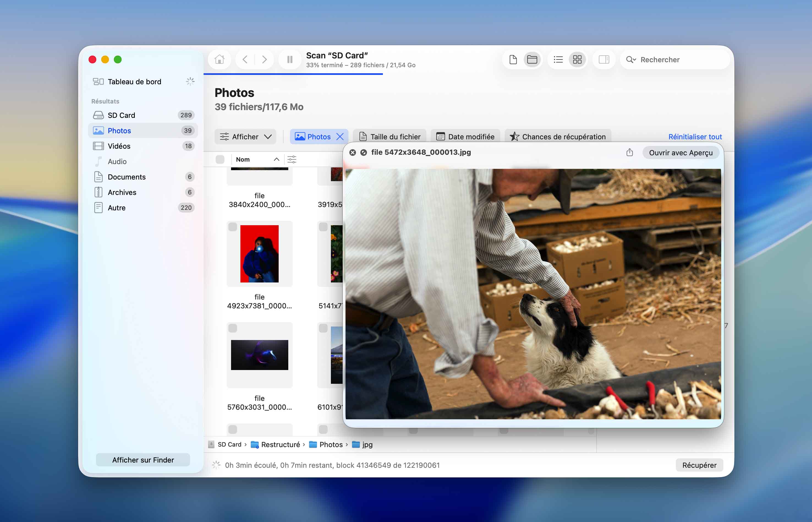Click Photos folder in breadcrumb
The height and width of the screenshot is (522, 812).
(326, 444)
